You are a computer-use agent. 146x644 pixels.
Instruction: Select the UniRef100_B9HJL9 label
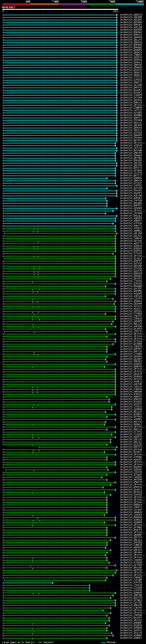tap(131, 103)
